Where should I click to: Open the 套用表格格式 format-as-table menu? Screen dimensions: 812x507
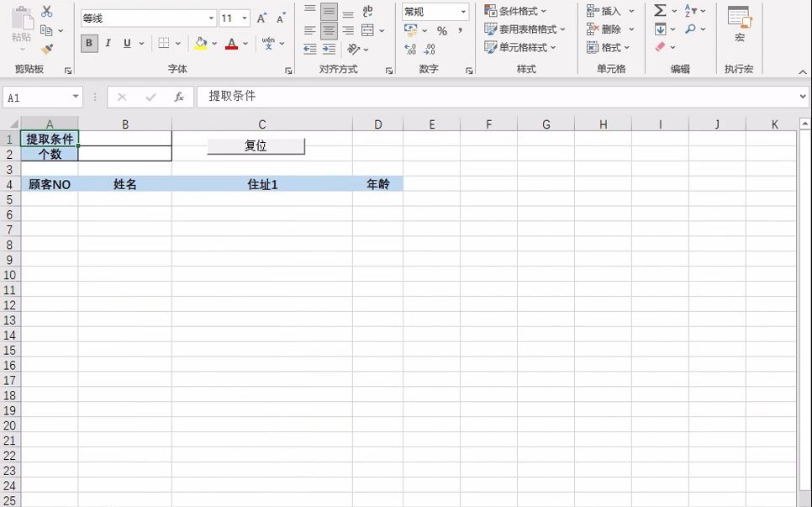tap(523, 28)
